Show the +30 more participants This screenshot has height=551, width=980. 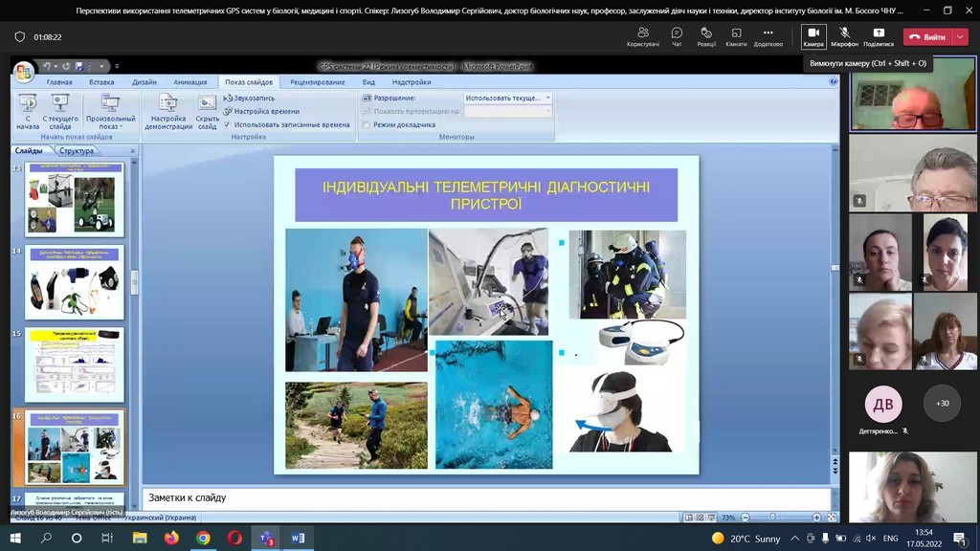point(943,403)
